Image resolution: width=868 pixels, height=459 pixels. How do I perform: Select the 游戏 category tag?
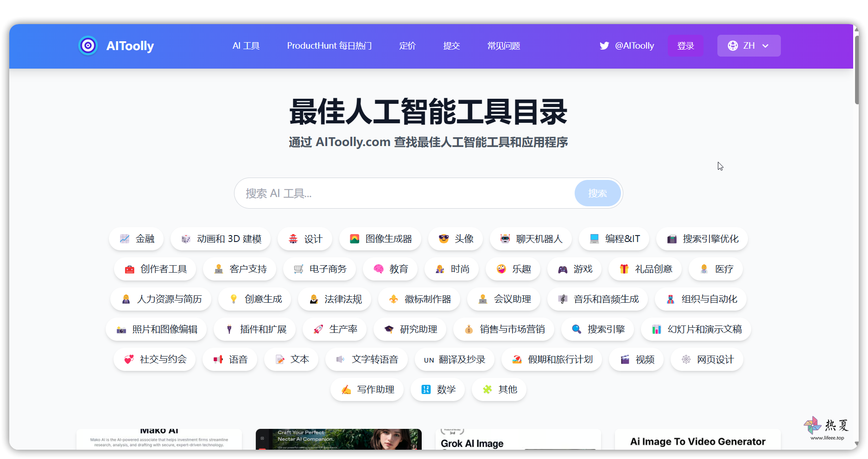click(x=575, y=269)
